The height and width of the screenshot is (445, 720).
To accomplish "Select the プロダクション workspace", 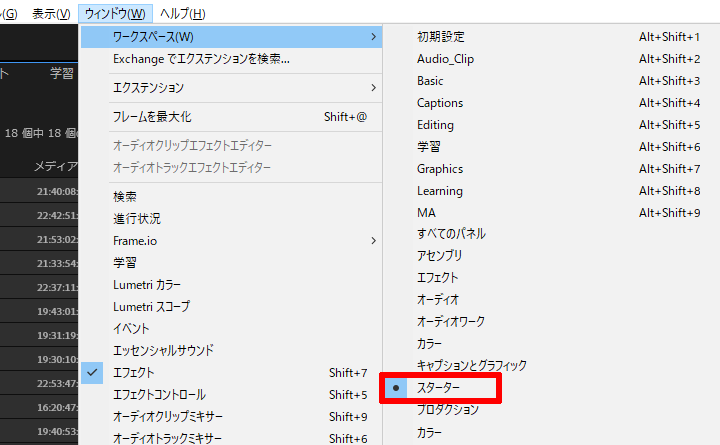I will click(447, 410).
